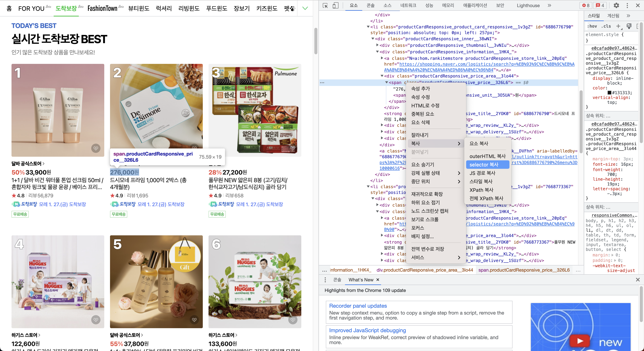Open DevTools three-dot customize menu
Screen dimensions: 644x351
click(x=627, y=6)
